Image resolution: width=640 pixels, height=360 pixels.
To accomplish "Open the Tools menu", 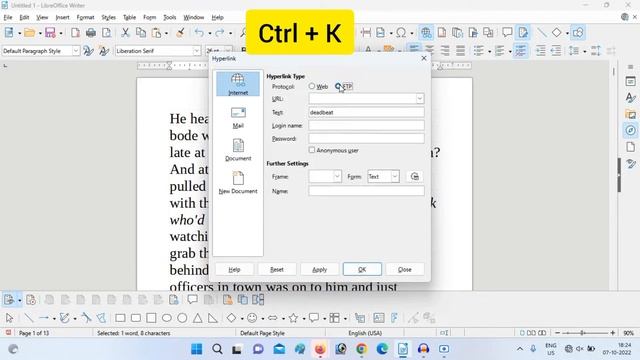I will 169,17.
